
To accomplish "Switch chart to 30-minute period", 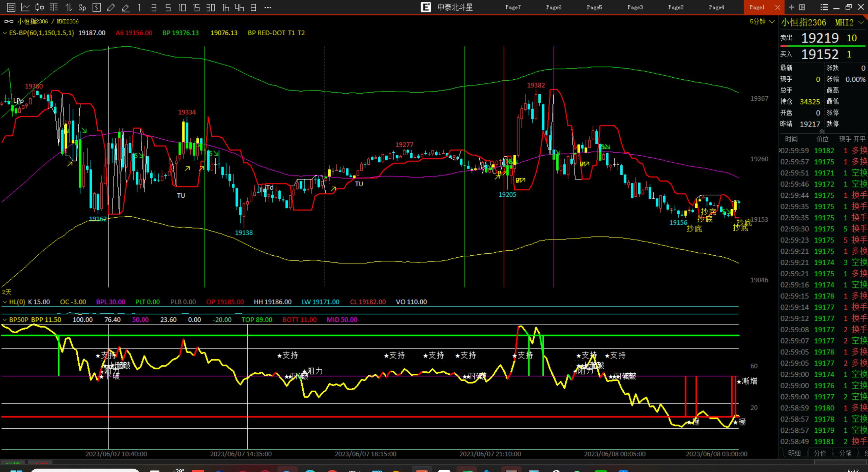I will (211, 7).
